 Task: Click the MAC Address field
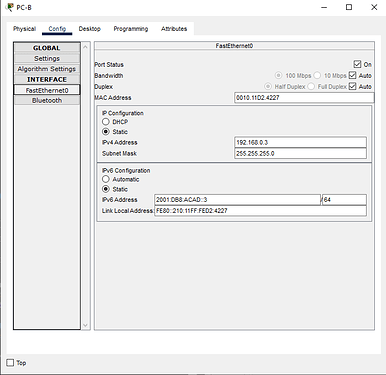point(304,98)
